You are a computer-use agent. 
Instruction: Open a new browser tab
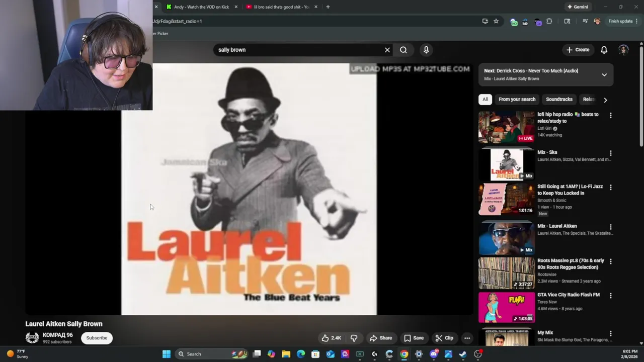click(328, 7)
